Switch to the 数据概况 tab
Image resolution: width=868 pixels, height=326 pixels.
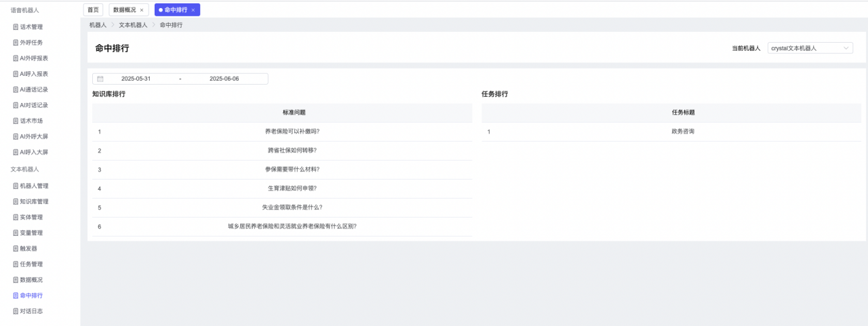[x=124, y=10]
